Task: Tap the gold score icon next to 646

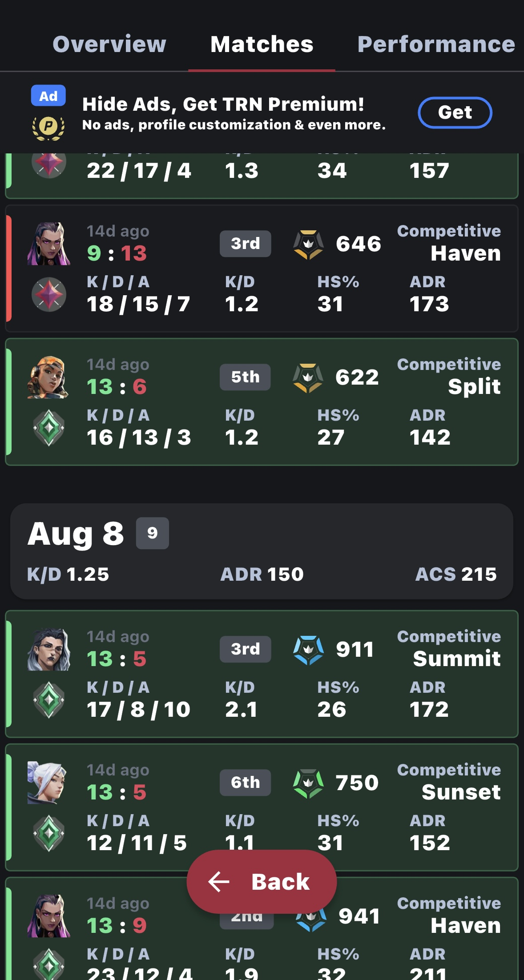Action: click(308, 244)
